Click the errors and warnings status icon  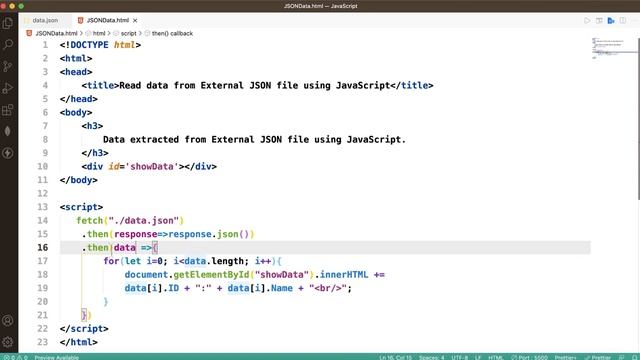coord(16,357)
